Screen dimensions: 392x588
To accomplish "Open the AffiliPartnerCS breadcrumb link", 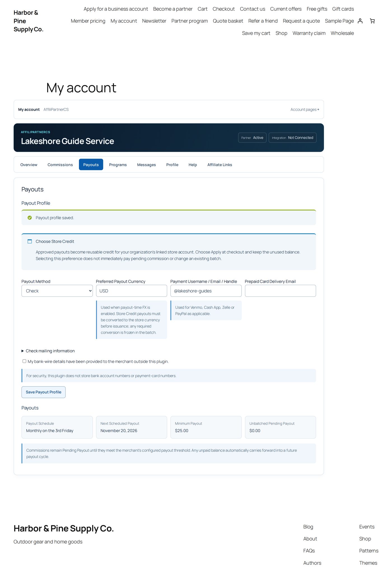I will [x=56, y=109].
